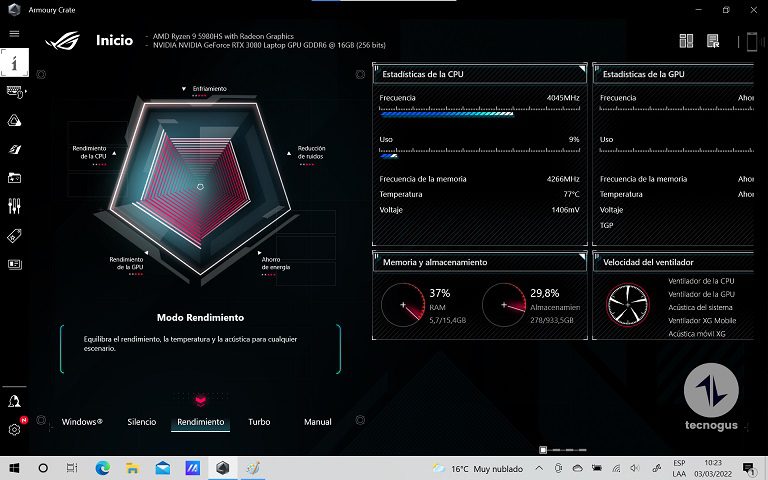Select the Windows® operating mode

[x=82, y=422]
